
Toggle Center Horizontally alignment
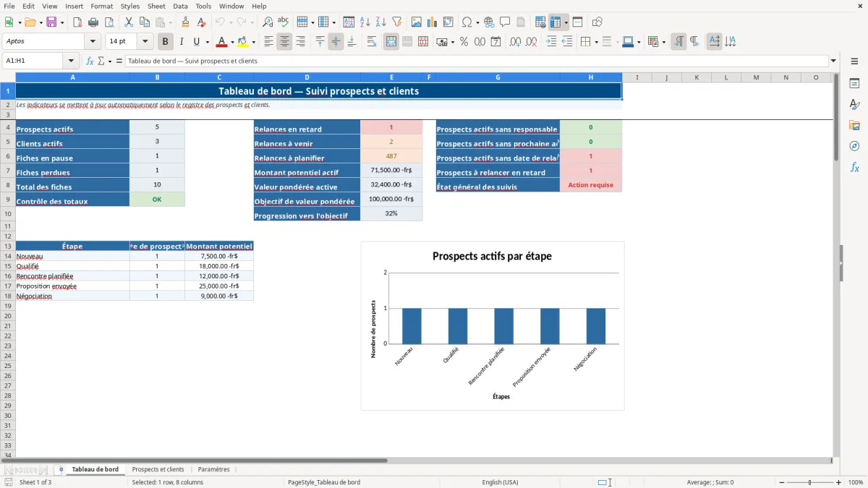point(285,42)
